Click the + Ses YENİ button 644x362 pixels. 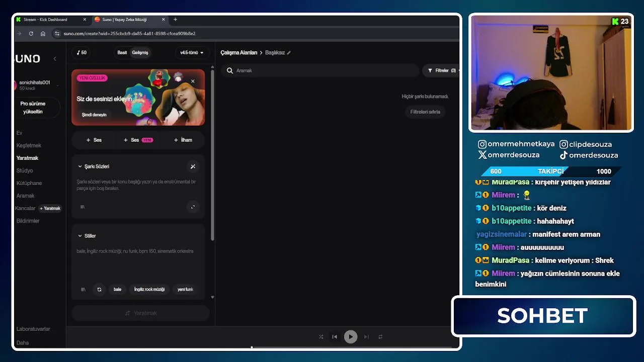tap(138, 140)
